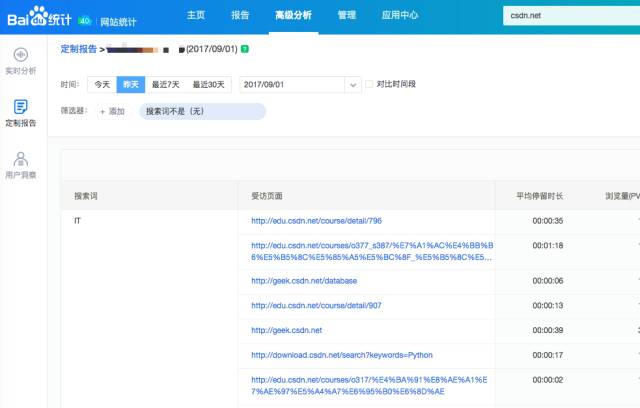Open the 管理 tab
640x408 pixels.
pyautogui.click(x=347, y=16)
